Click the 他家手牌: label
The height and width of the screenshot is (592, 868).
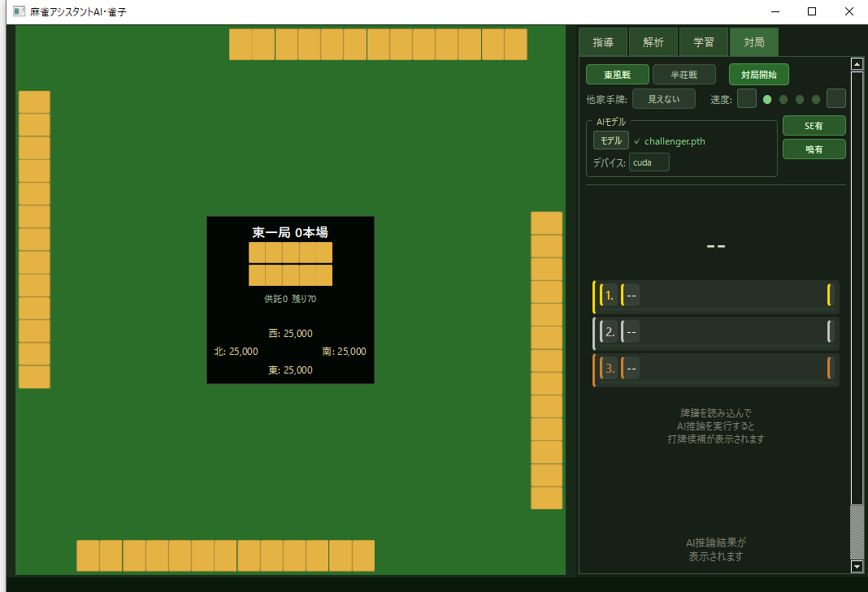click(x=606, y=100)
